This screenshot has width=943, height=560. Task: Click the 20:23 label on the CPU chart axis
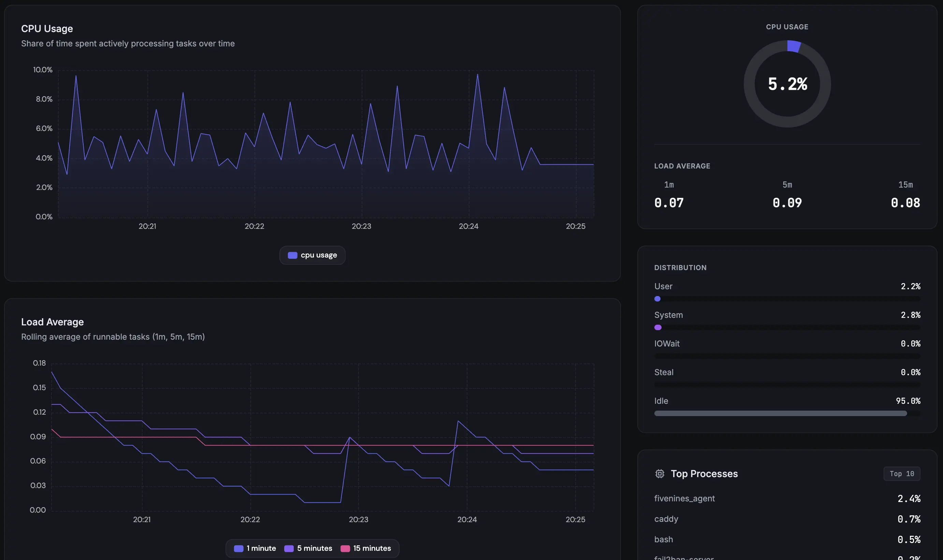(361, 226)
